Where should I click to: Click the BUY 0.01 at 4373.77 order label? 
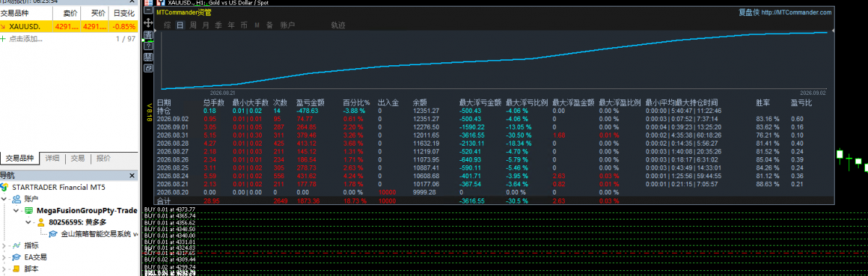coord(170,209)
